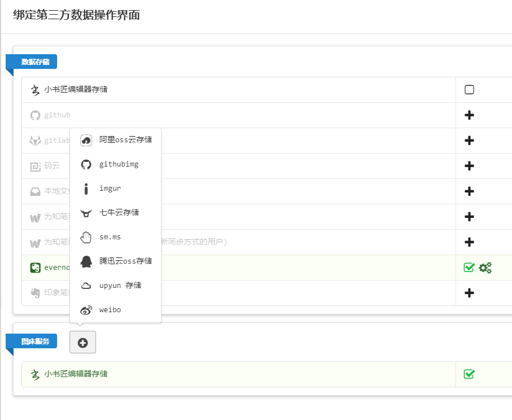This screenshot has height=420, width=512.
Task: Click the evernote settings gears icon
Action: 485,268
